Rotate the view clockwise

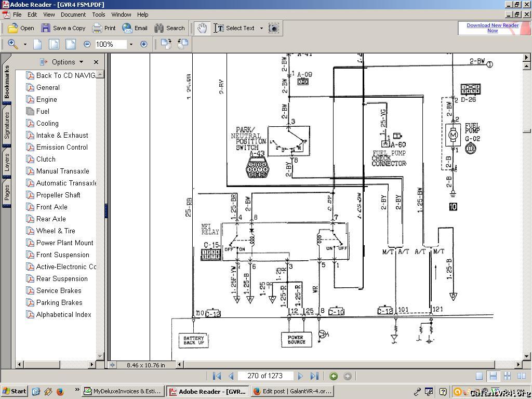(x=166, y=44)
